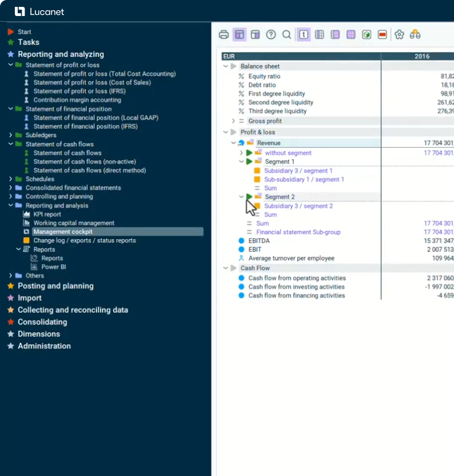
Task: Open the help question mark icon
Action: [x=271, y=35]
